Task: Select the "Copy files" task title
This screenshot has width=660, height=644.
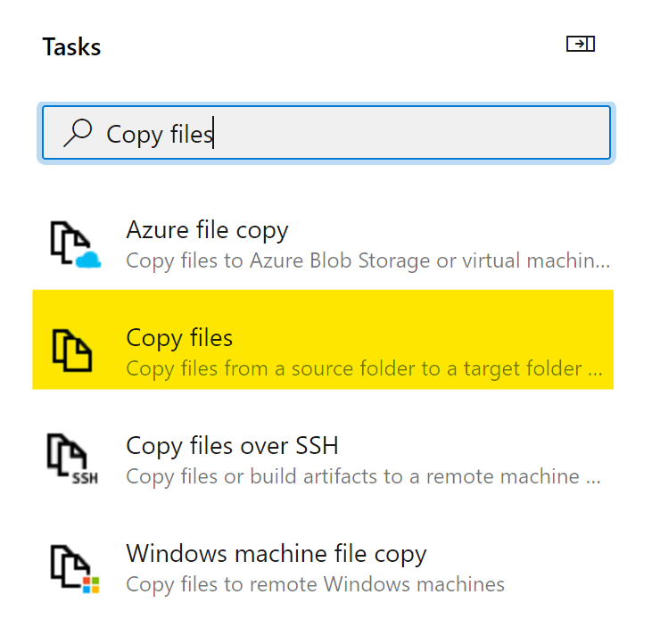Action: (179, 338)
